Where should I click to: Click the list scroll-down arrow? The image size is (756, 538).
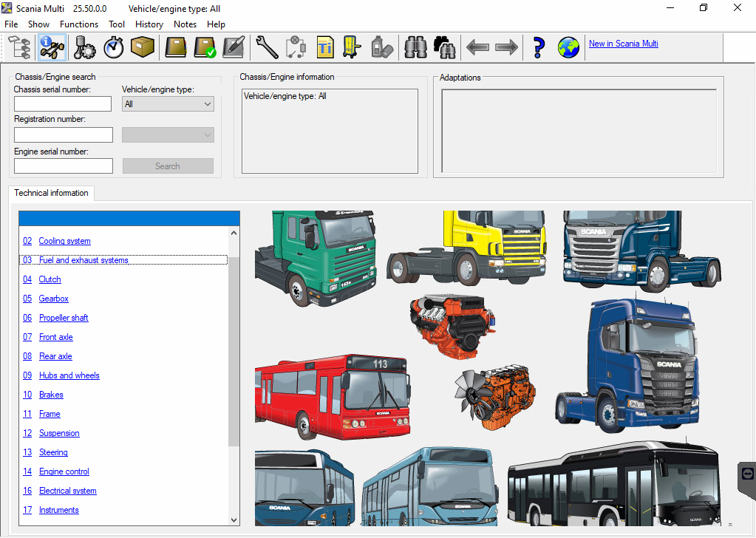[x=234, y=520]
